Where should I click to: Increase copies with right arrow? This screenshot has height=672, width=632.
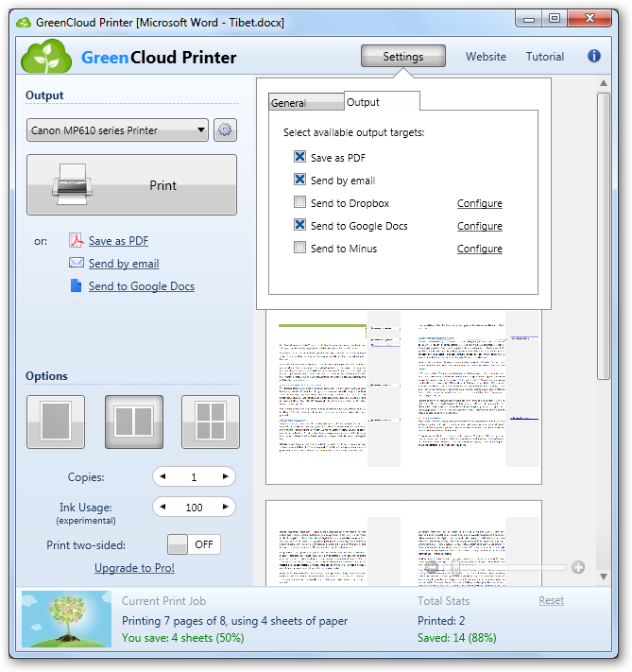point(226,476)
